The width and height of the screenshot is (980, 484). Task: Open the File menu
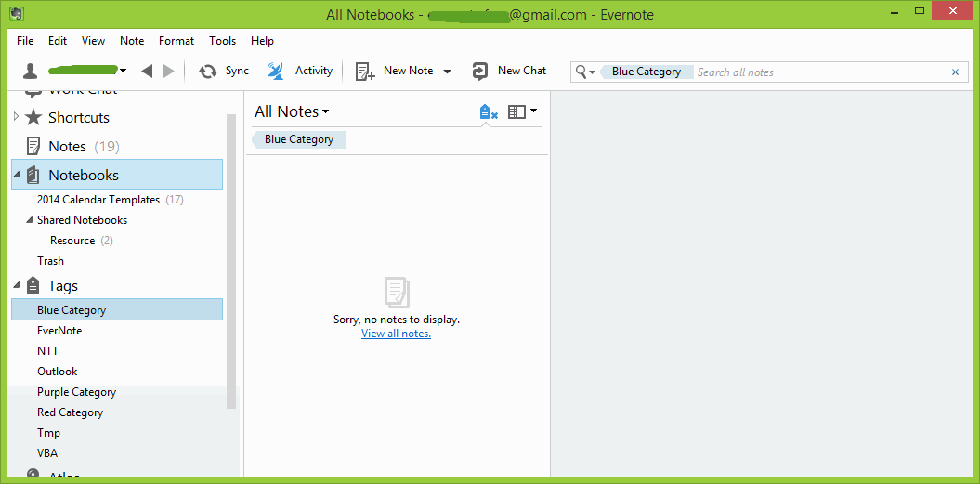25,41
